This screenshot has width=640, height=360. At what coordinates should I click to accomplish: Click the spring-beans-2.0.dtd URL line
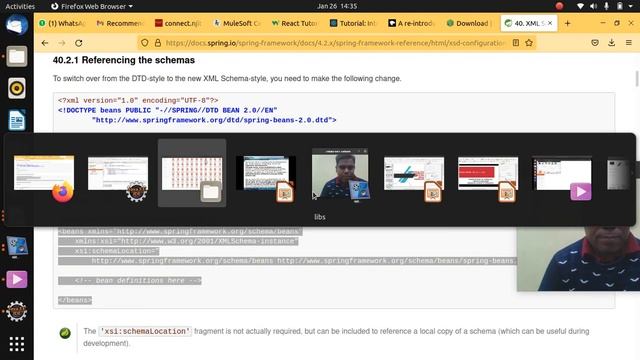pyautogui.click(x=214, y=120)
